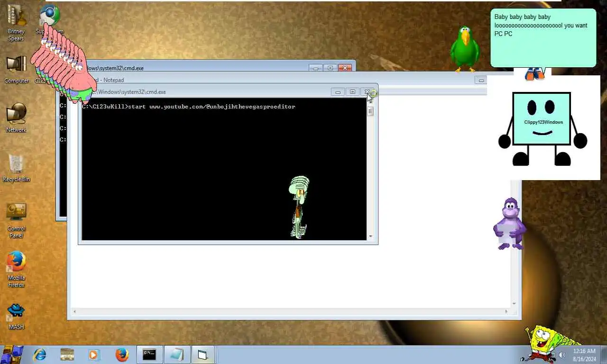Viewport: 607px width, 364px height.
Task: Click the green parrot desktop assistant
Action: click(464, 49)
